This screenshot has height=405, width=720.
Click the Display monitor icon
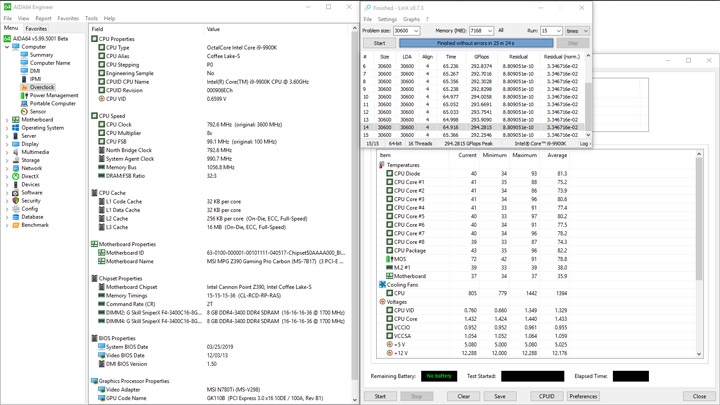(16, 144)
